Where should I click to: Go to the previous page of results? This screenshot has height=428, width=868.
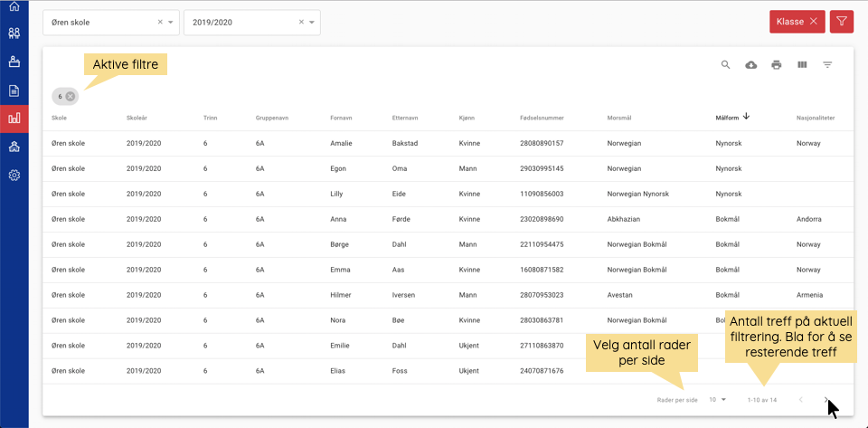click(800, 400)
